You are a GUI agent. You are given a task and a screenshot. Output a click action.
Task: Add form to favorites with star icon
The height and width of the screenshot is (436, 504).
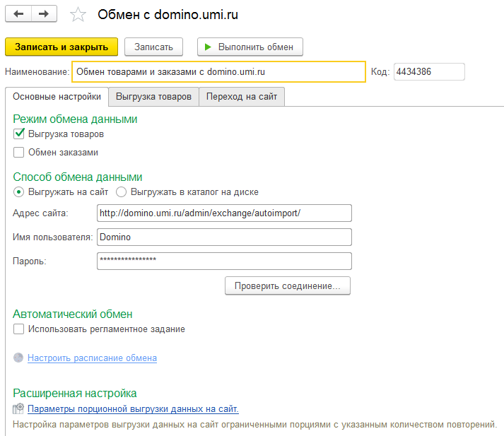(x=78, y=15)
